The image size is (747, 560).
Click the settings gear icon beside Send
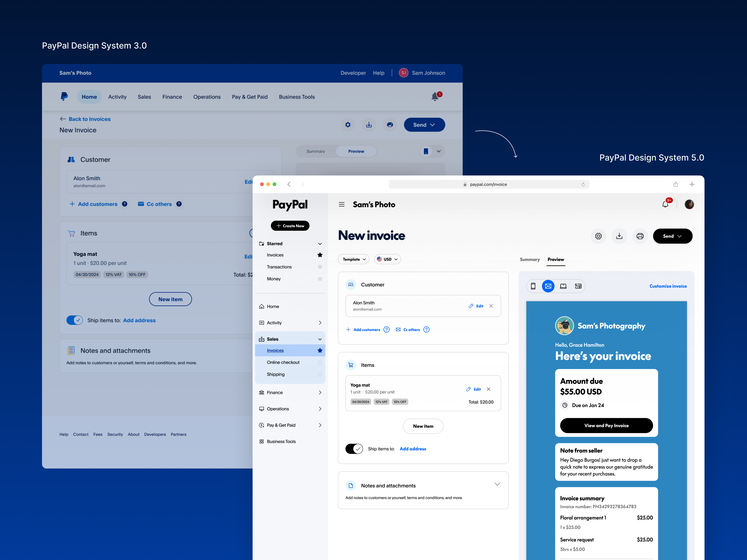pos(598,236)
